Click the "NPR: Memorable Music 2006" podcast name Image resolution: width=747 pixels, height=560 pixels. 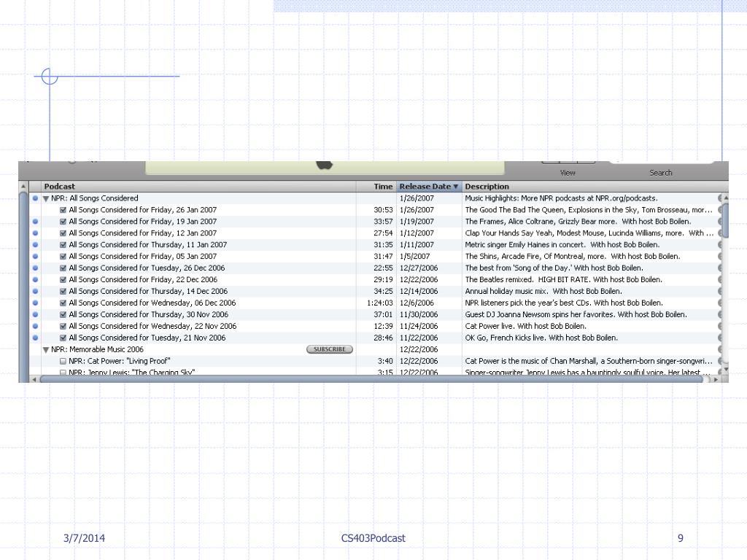(x=97, y=349)
